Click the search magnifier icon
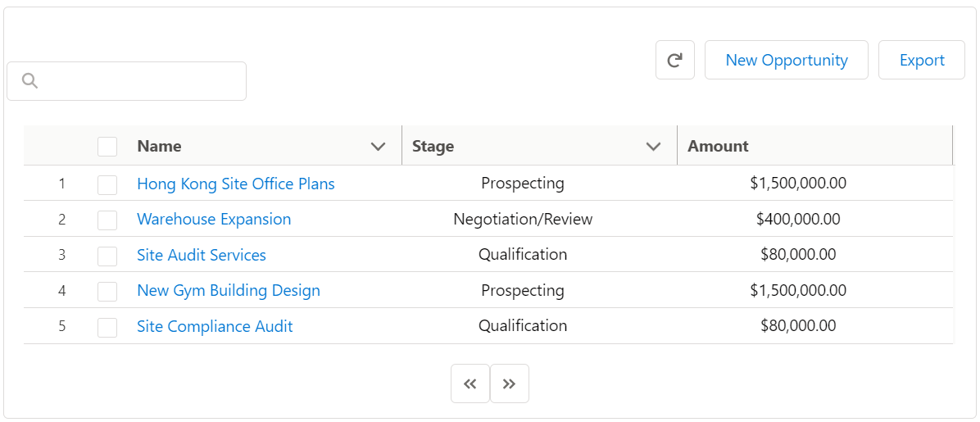980x422 pixels. coord(30,80)
